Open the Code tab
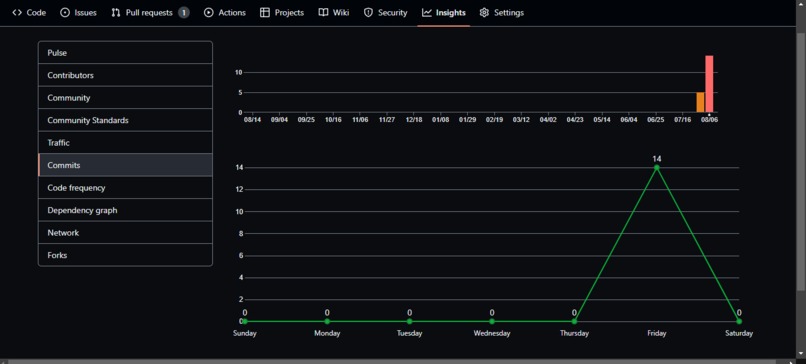This screenshot has height=364, width=806. (29, 13)
